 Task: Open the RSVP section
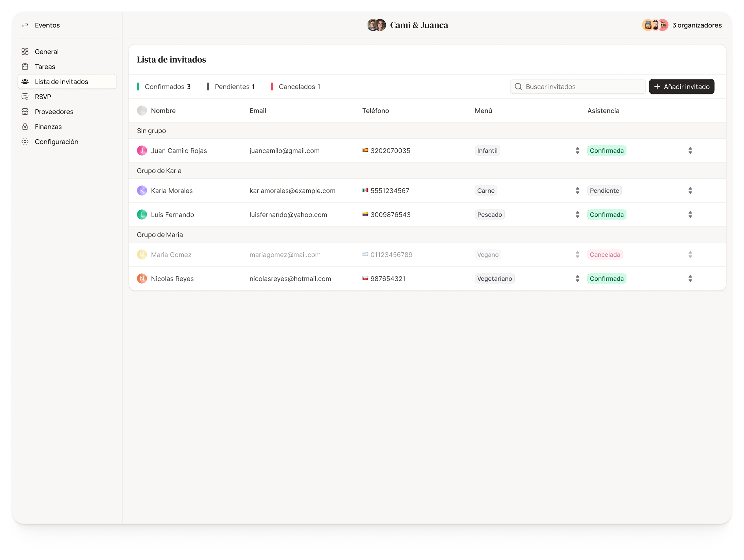tap(67, 96)
